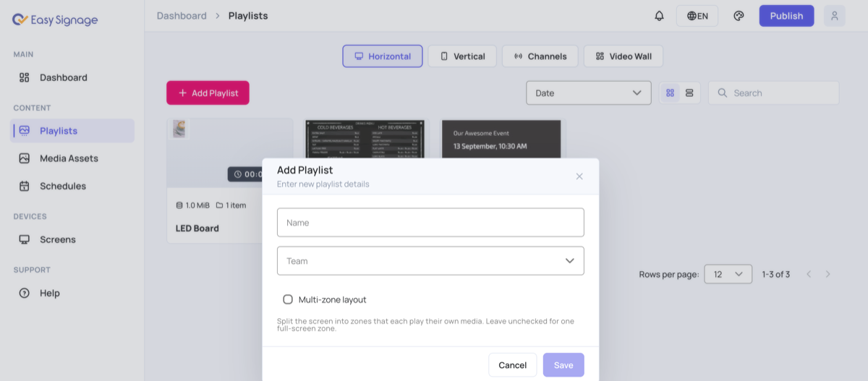Click the Easy Signage logo
This screenshot has width=868, height=381.
click(x=55, y=20)
